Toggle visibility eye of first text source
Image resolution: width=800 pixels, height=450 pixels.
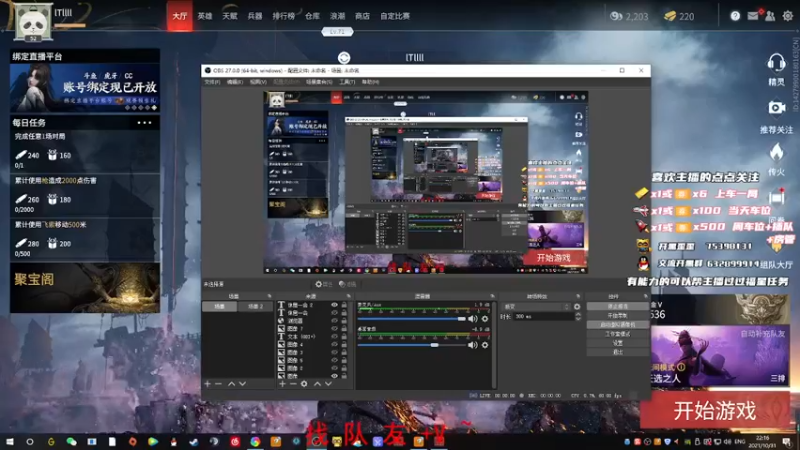tap(334, 305)
